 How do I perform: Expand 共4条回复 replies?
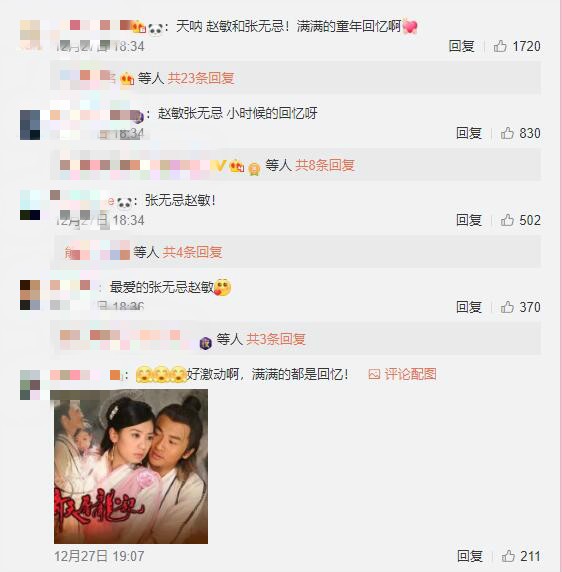[x=192, y=252]
